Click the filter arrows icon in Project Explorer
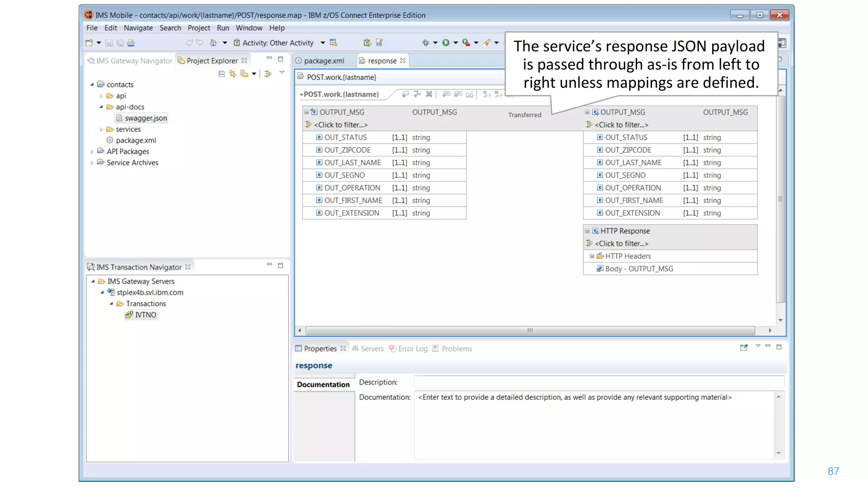Screen dimensions: 868x488 (x=268, y=74)
